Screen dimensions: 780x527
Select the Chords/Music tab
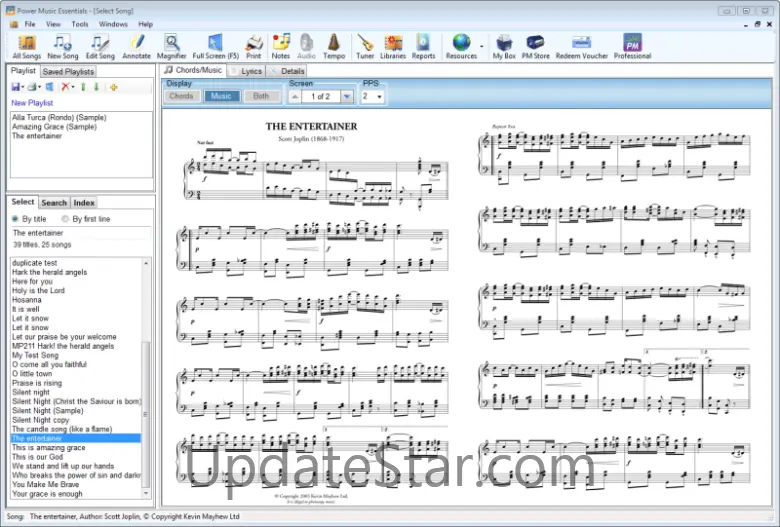tap(193, 70)
